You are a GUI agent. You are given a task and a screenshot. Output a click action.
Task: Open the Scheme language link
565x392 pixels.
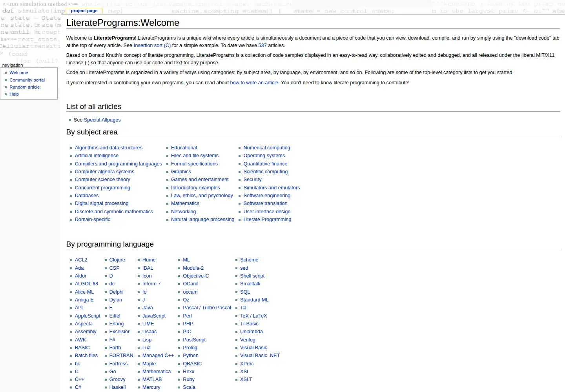tap(249, 260)
